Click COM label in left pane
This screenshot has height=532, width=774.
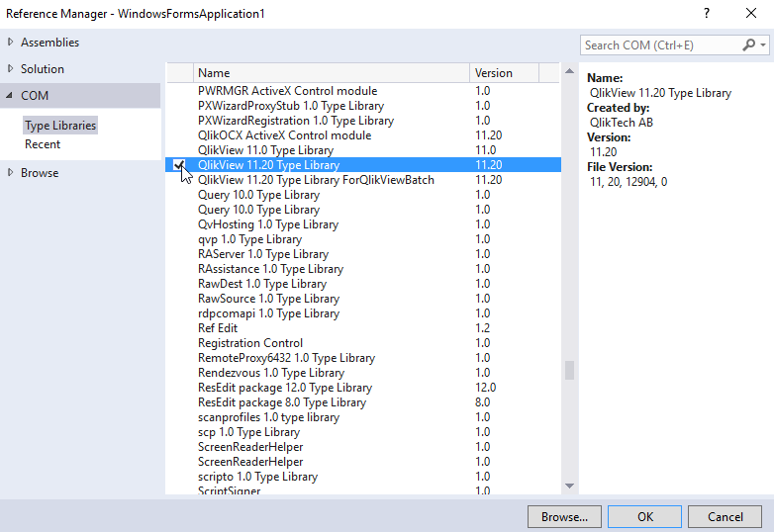coord(35,96)
